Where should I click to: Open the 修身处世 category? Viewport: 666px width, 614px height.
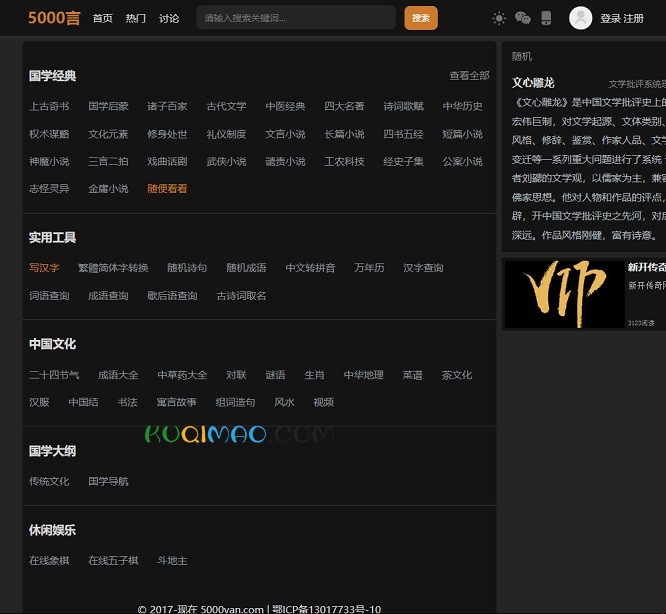(167, 134)
